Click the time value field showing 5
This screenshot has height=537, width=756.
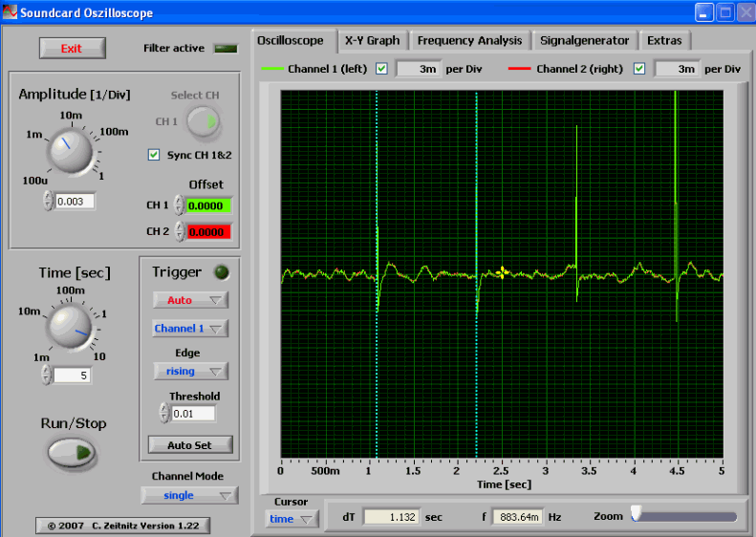[73, 376]
